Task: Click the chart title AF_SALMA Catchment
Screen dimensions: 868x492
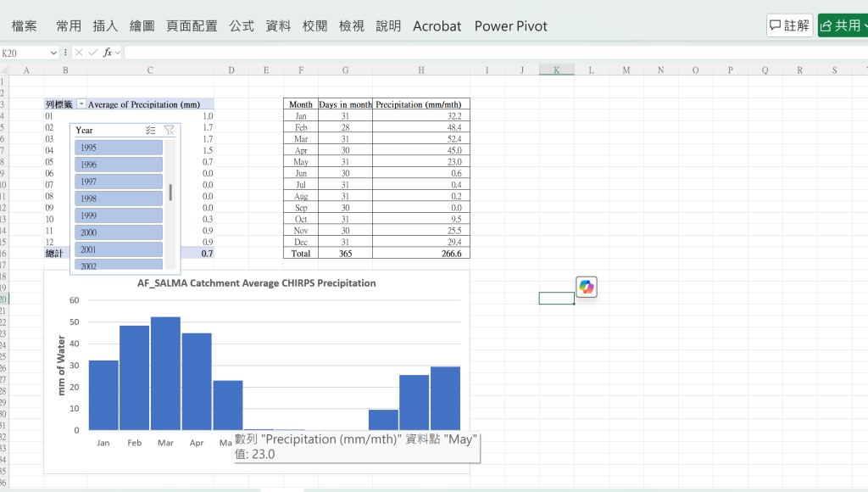Action: 256,283
